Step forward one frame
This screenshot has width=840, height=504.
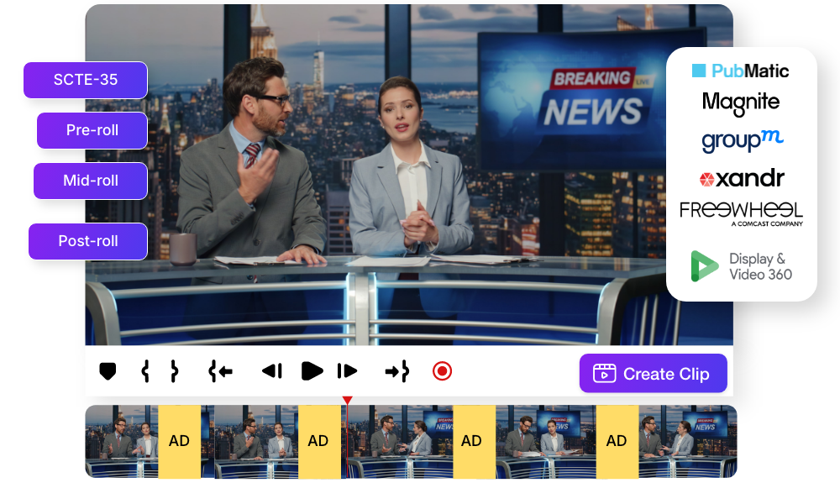[x=347, y=371]
